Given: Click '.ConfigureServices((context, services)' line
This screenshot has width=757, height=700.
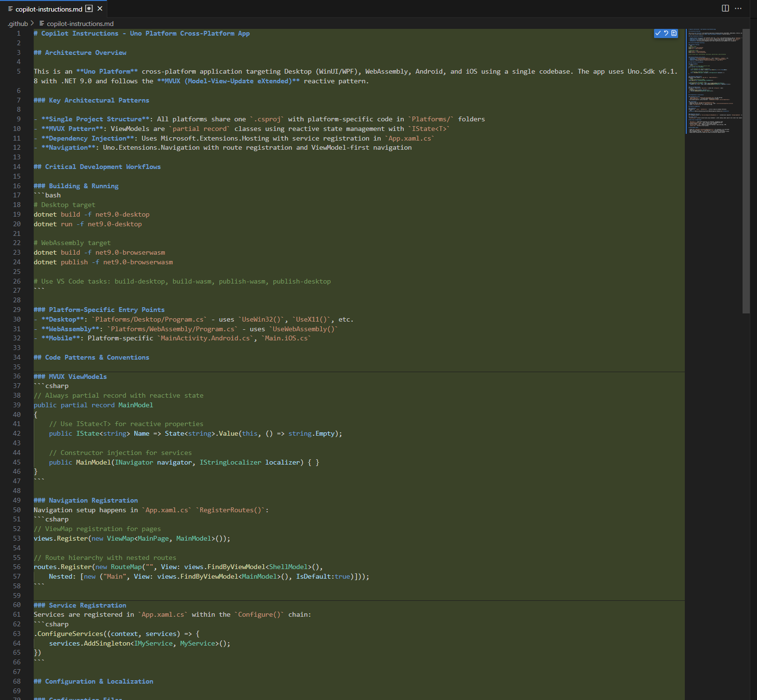Looking at the screenshot, I should tap(116, 634).
